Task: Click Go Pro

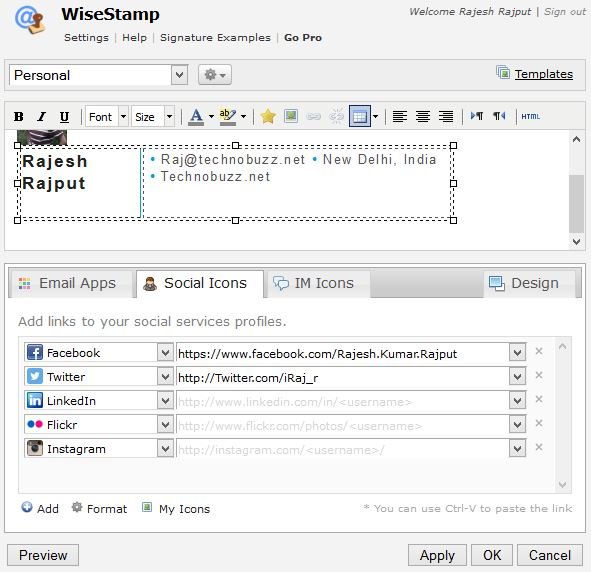Action: coord(303,38)
